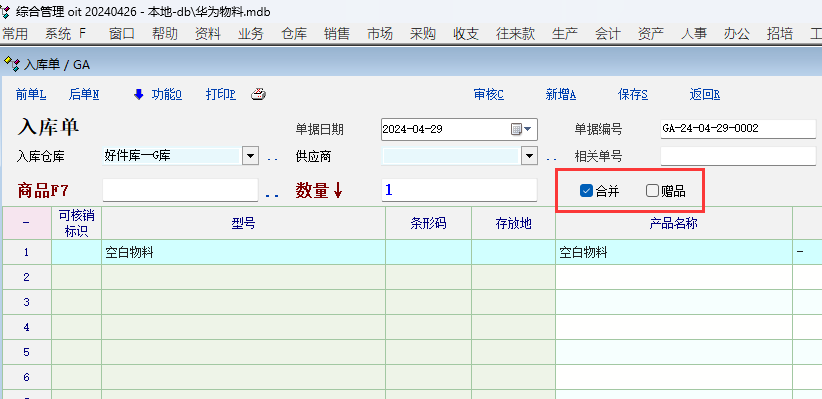The width and height of the screenshot is (822, 399).
Task: Open the 会计 menu
Action: (608, 34)
